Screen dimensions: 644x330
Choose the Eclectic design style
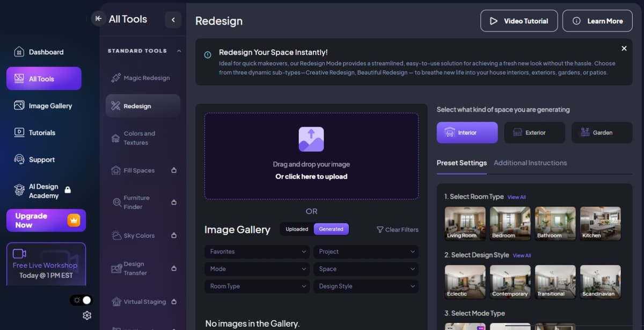tap(465, 282)
